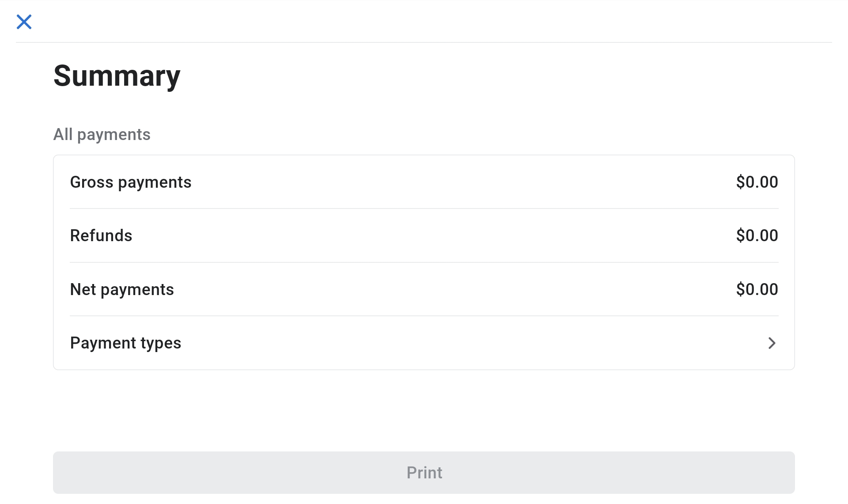The width and height of the screenshot is (848, 504).
Task: Expand Payment types using the chevron arrow
Action: (772, 343)
